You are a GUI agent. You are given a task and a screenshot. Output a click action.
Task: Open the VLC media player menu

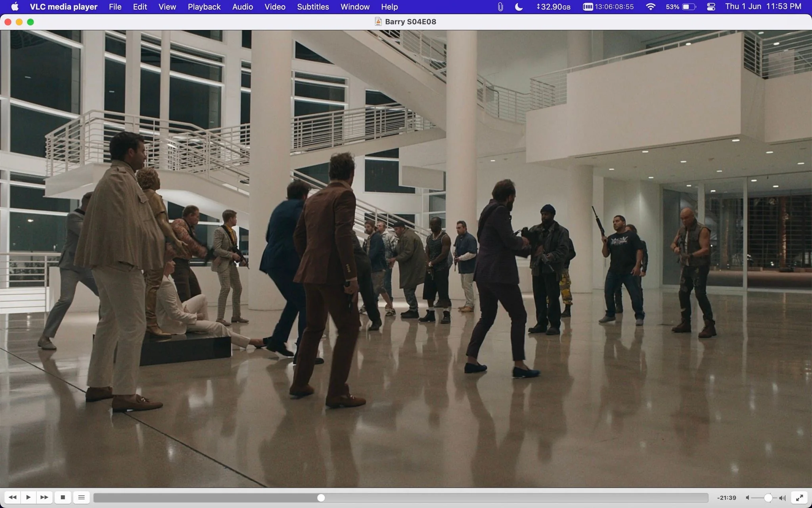point(64,7)
